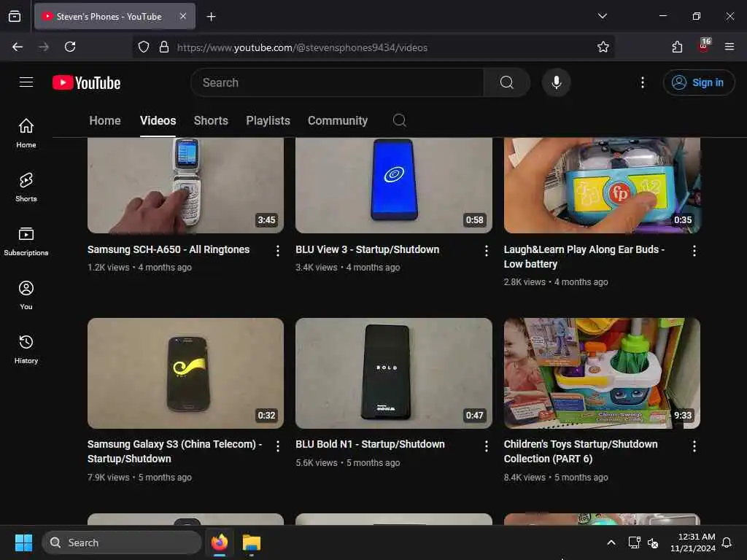
Task: Open the network display tray icon
Action: (x=634, y=542)
